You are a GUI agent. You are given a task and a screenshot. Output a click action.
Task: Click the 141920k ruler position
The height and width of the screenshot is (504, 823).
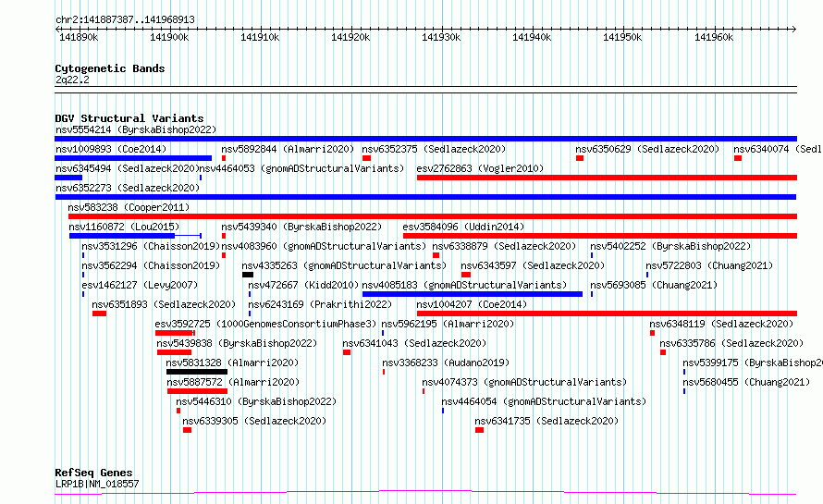[350, 37]
